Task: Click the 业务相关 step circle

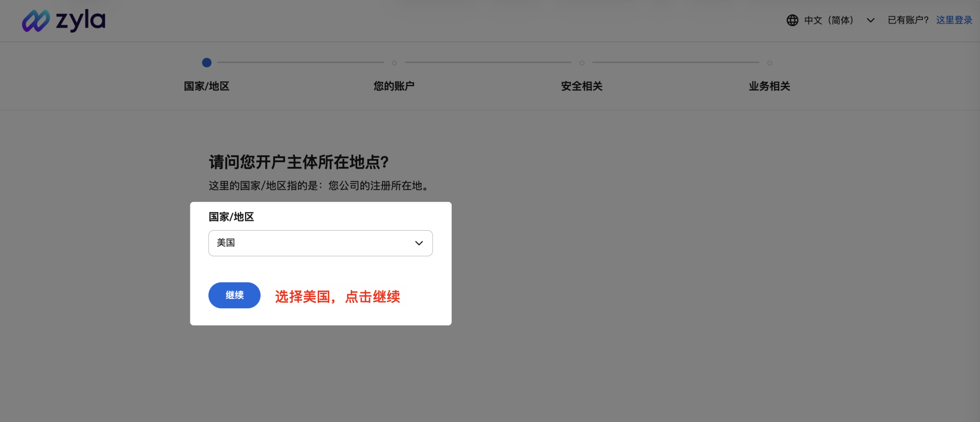Action: 769,62
